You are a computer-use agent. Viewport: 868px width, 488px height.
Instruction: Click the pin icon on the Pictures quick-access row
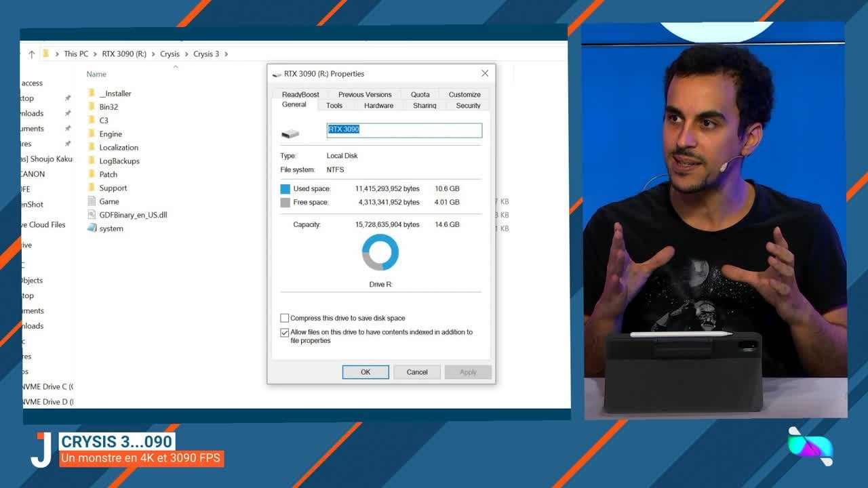[x=68, y=144]
